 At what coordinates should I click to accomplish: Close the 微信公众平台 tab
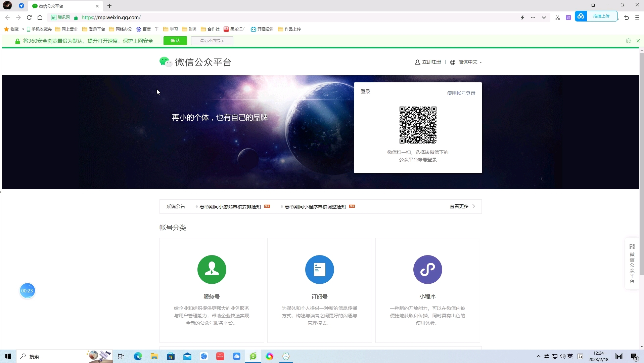pyautogui.click(x=97, y=6)
